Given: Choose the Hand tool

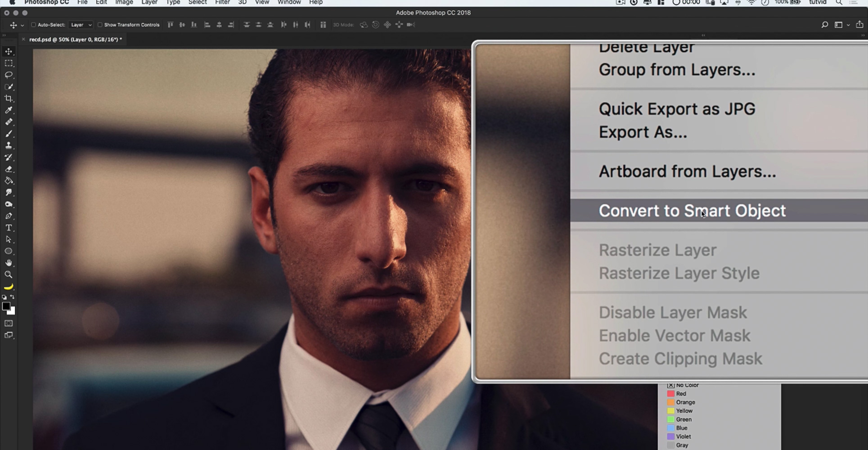Looking at the screenshot, I should pos(9,263).
